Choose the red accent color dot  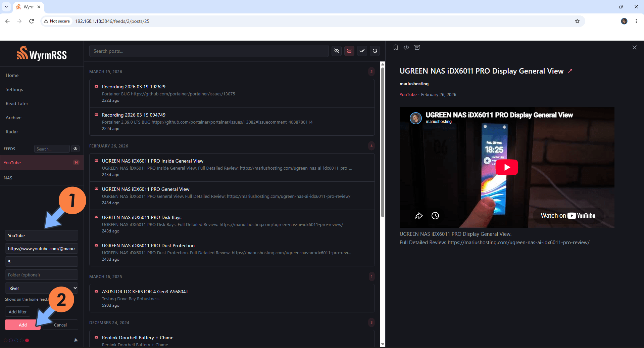point(27,340)
